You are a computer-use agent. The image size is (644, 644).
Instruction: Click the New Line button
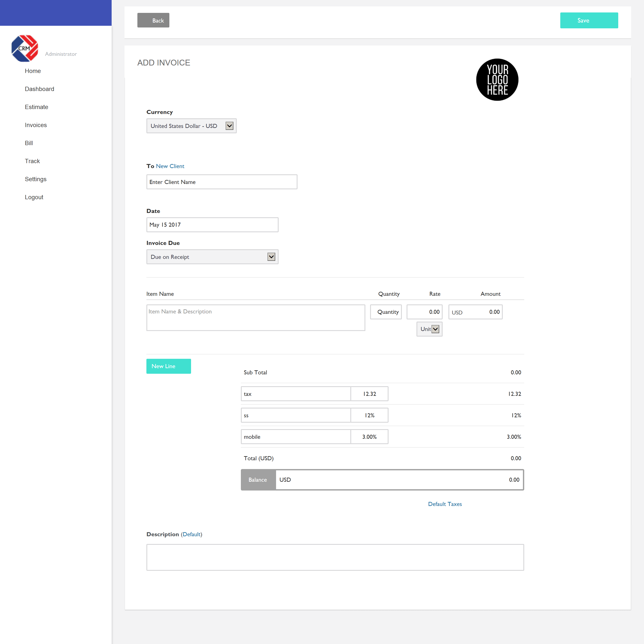point(168,366)
